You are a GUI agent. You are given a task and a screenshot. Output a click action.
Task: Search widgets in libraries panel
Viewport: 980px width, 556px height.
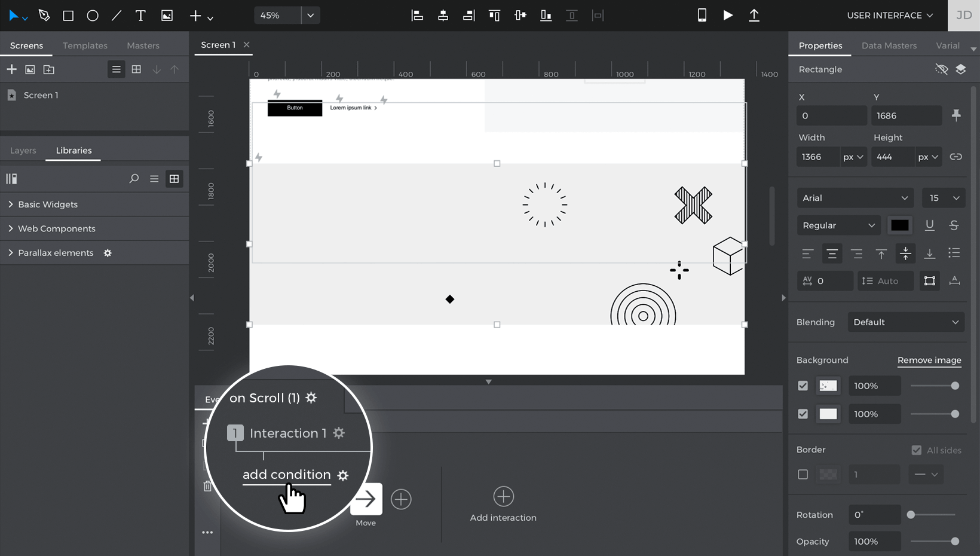(134, 179)
